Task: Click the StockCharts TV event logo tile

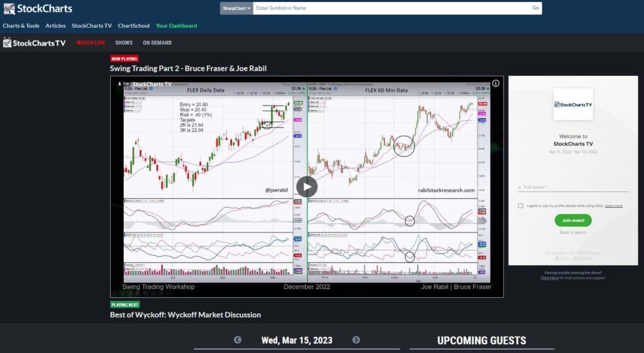Action: [x=573, y=104]
